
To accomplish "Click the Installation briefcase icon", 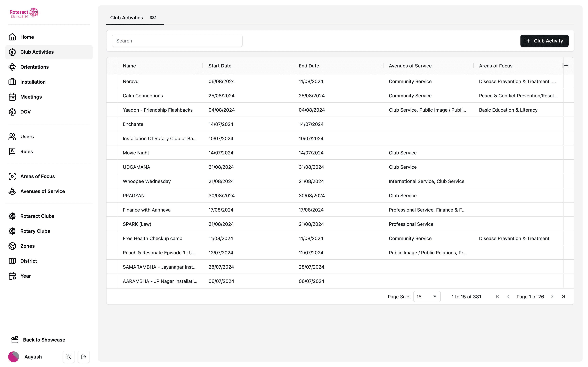I will pyautogui.click(x=12, y=82).
